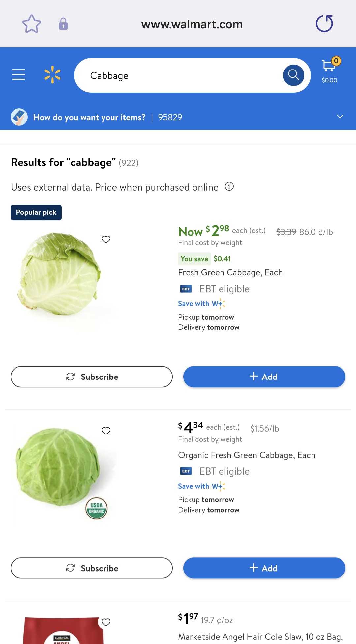Add Organic Fresh Green Cabbage to cart
This screenshot has width=356, height=644.
point(264,568)
